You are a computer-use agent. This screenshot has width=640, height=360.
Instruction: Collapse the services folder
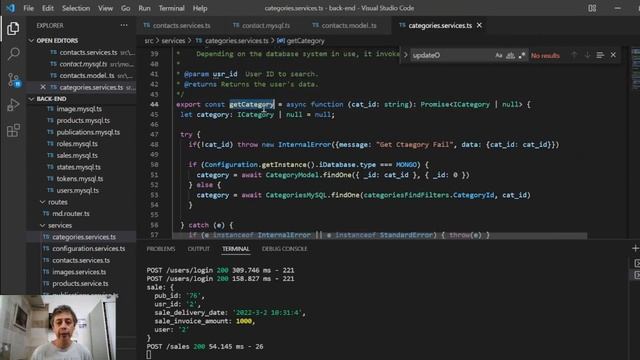42,225
